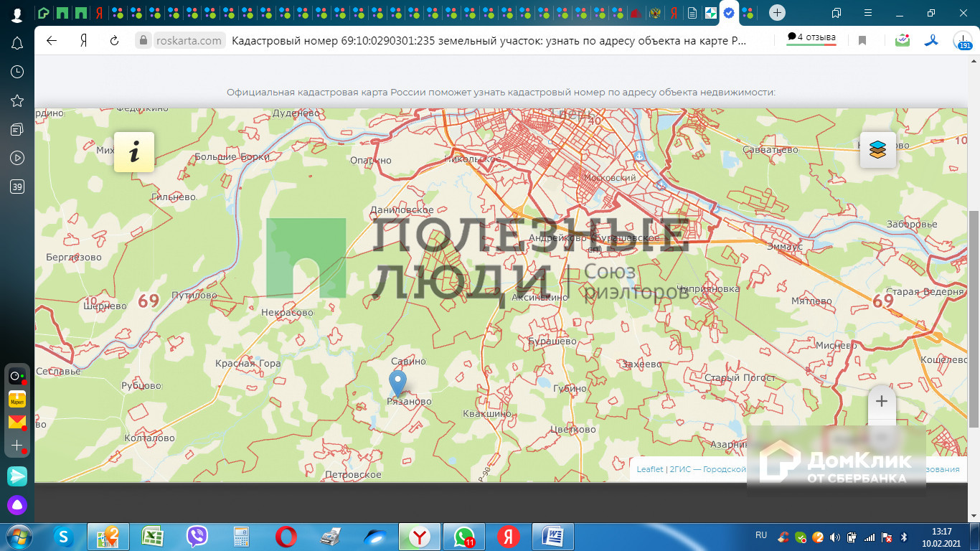The width and height of the screenshot is (980, 551).
Task: Open WhatsApp from the taskbar
Action: tap(464, 537)
